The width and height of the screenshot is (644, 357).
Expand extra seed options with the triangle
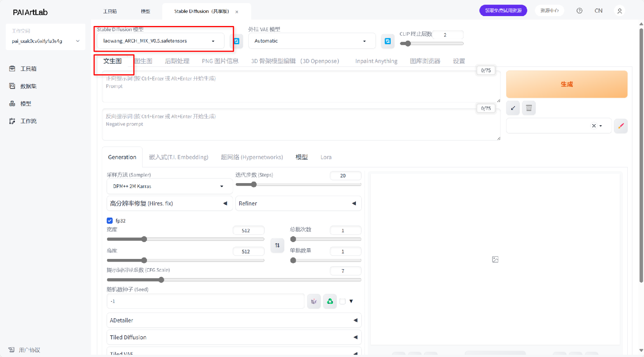click(351, 301)
